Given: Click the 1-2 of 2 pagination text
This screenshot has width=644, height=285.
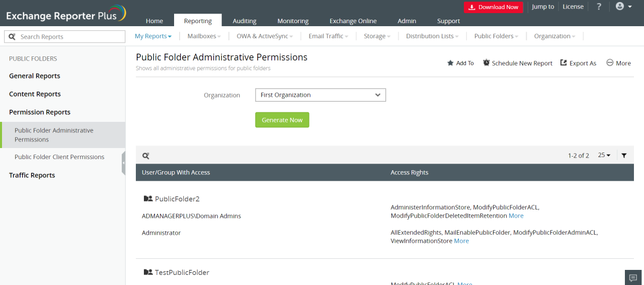Looking at the screenshot, I should point(579,156).
